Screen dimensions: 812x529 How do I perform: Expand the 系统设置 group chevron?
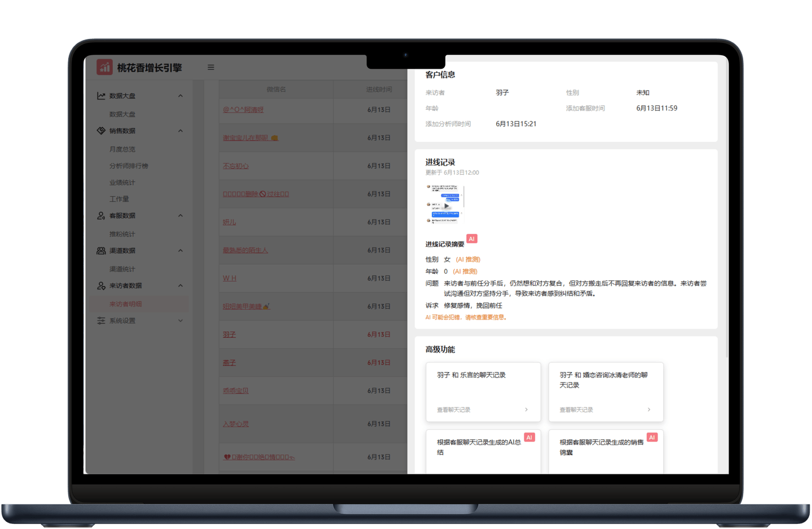click(x=180, y=321)
